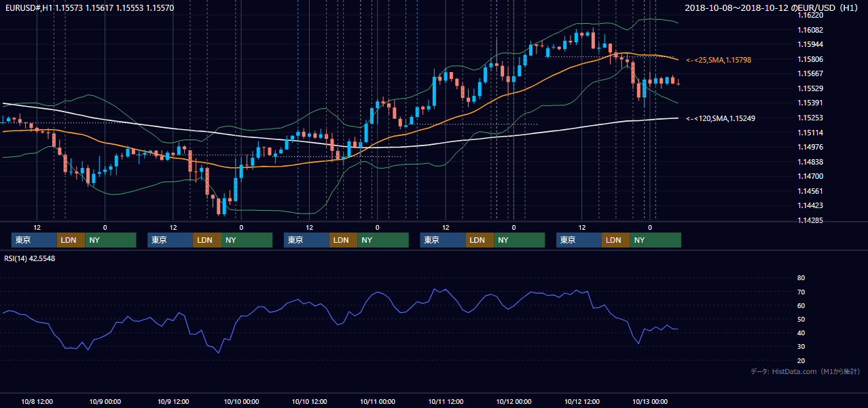Click RSI scale value 60
Viewport: 868px width, 408px height.
[801, 306]
